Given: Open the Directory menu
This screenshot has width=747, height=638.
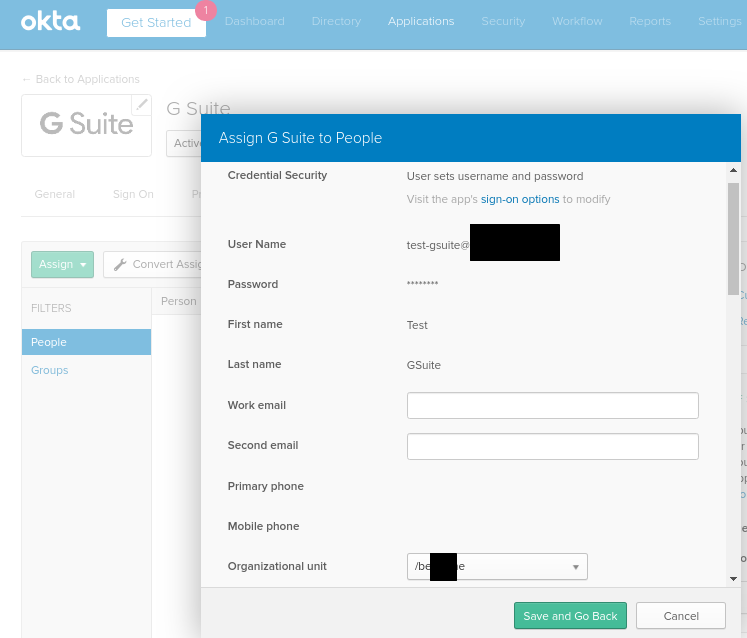Looking at the screenshot, I should click(336, 21).
